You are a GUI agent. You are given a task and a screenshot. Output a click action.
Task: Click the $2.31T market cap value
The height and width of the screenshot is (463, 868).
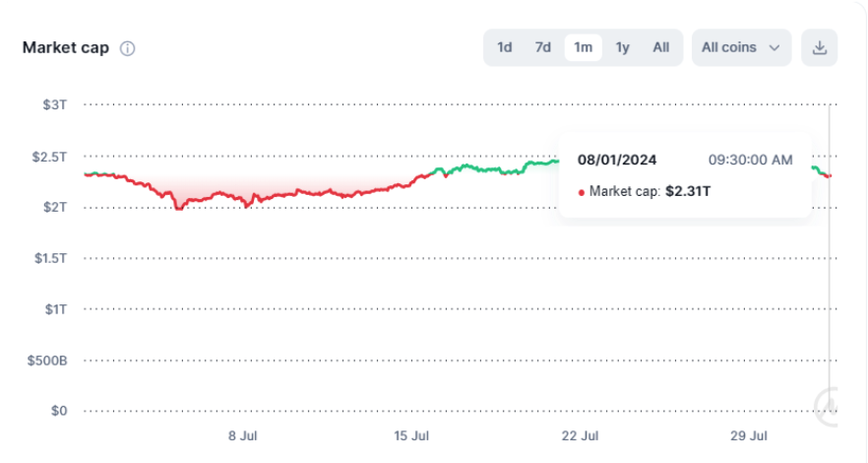(687, 191)
